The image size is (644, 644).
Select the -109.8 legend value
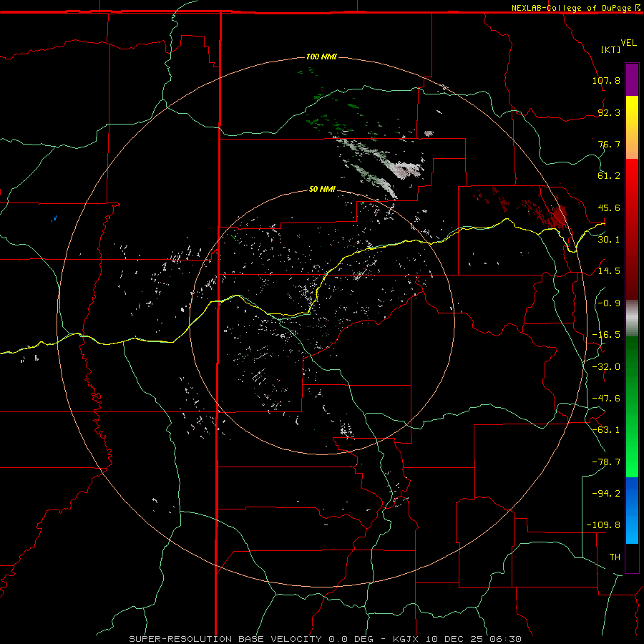[603, 525]
